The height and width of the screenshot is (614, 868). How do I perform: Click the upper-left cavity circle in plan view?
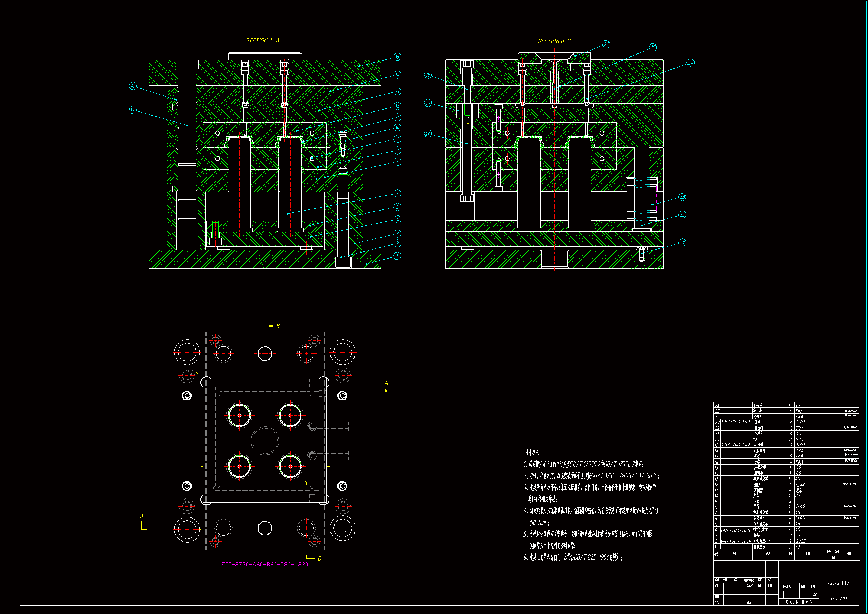click(239, 415)
